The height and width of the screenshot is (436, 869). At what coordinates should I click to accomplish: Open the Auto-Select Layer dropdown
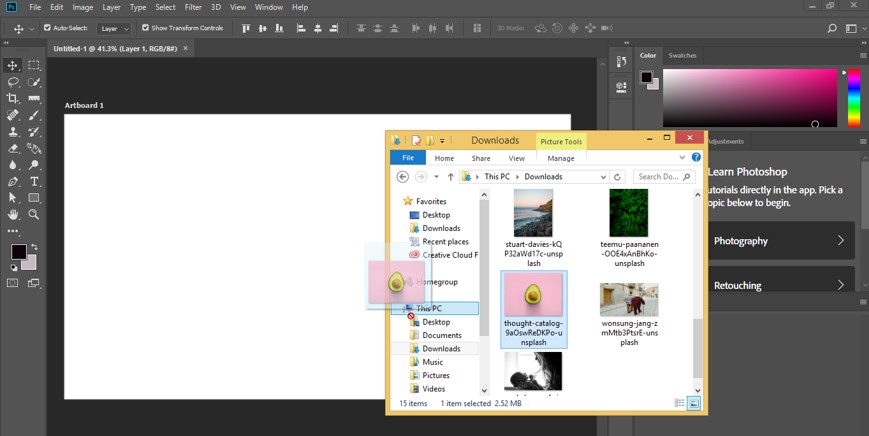(x=115, y=28)
